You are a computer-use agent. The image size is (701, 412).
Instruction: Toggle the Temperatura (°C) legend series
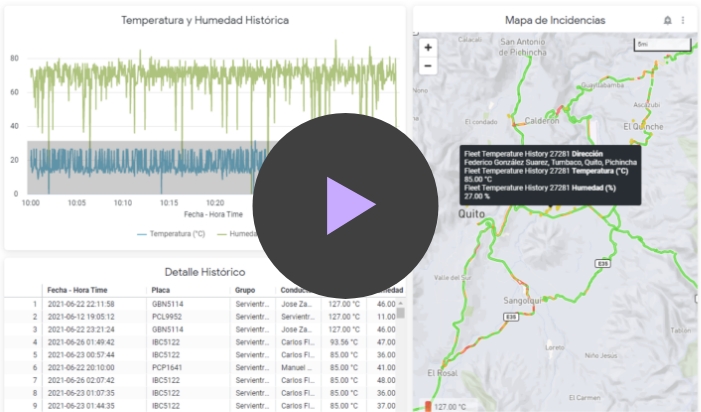pos(171,233)
